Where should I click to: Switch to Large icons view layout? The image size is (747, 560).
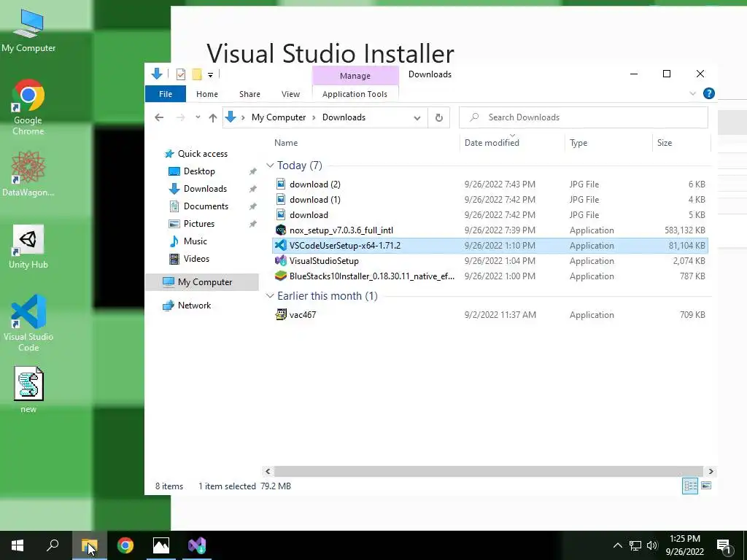[x=706, y=486]
